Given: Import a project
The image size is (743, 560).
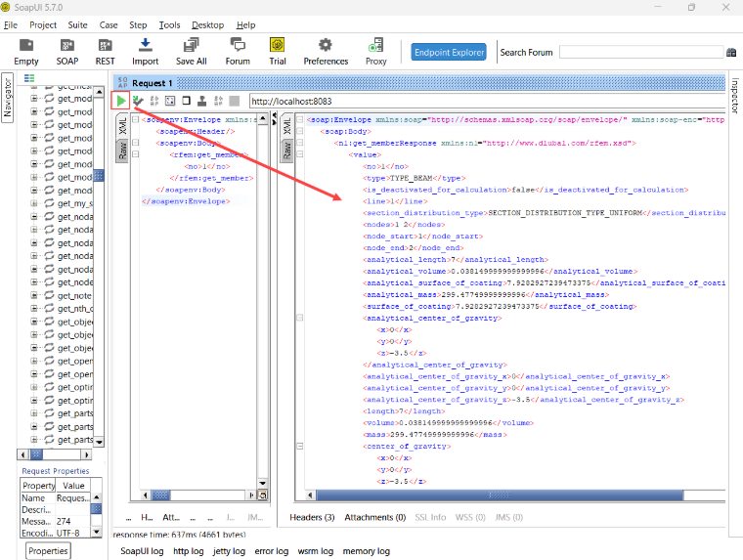Looking at the screenshot, I should 145,52.
